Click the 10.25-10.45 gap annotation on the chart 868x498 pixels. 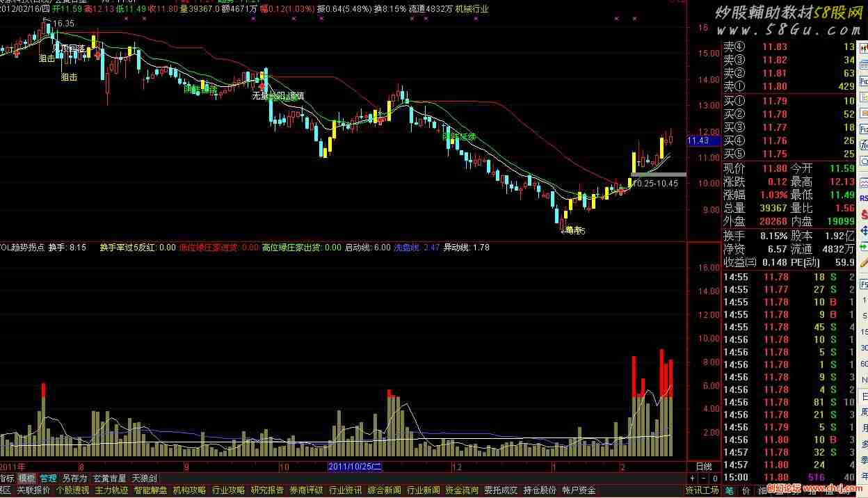655,183
